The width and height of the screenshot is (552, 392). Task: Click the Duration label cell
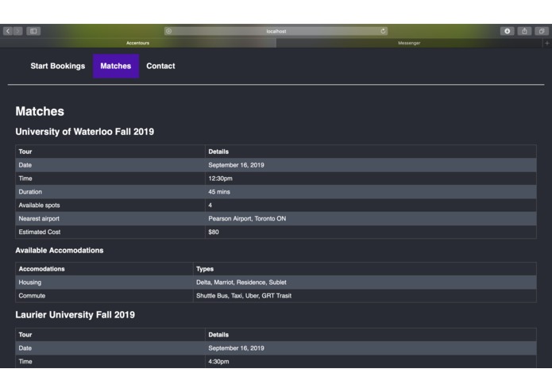click(x=110, y=192)
